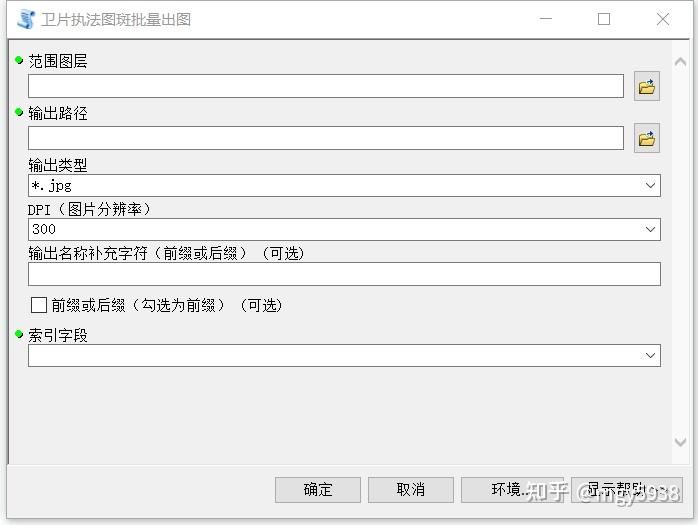Open folder browser for 范围图层
Screen dimensions: 698x525
(647, 86)
